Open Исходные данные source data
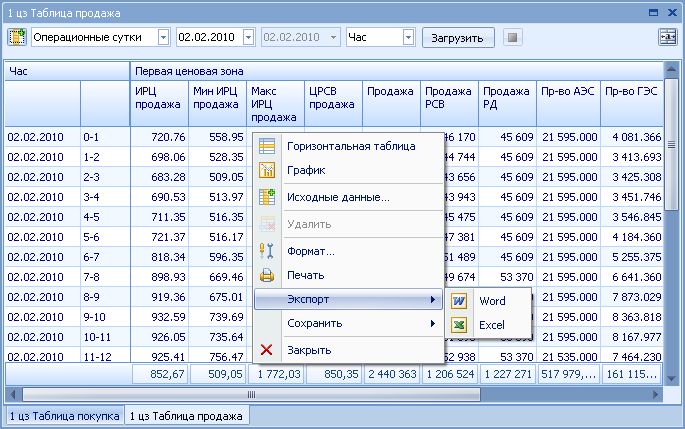The height and width of the screenshot is (429, 685). coord(337,197)
